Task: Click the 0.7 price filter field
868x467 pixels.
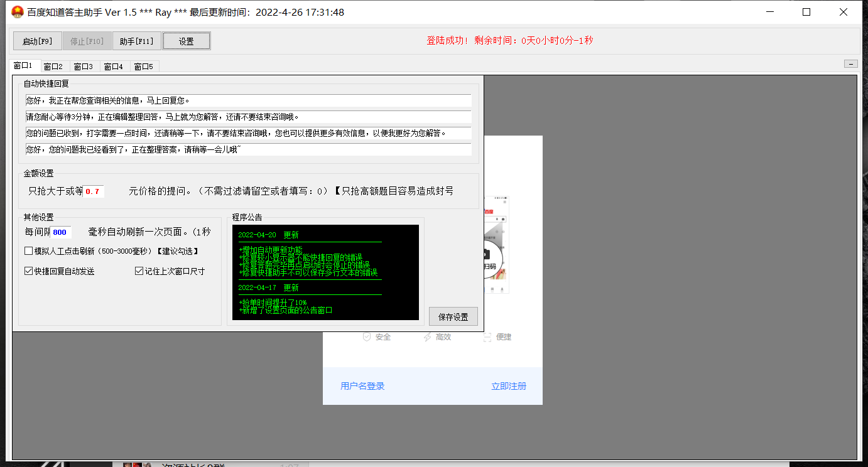Action: 93,191
